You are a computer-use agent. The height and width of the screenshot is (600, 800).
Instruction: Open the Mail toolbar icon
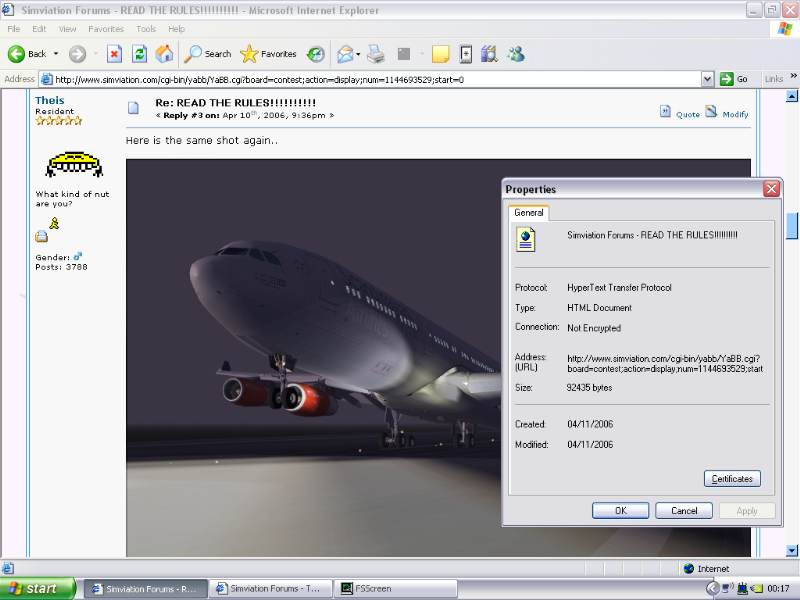coord(345,54)
